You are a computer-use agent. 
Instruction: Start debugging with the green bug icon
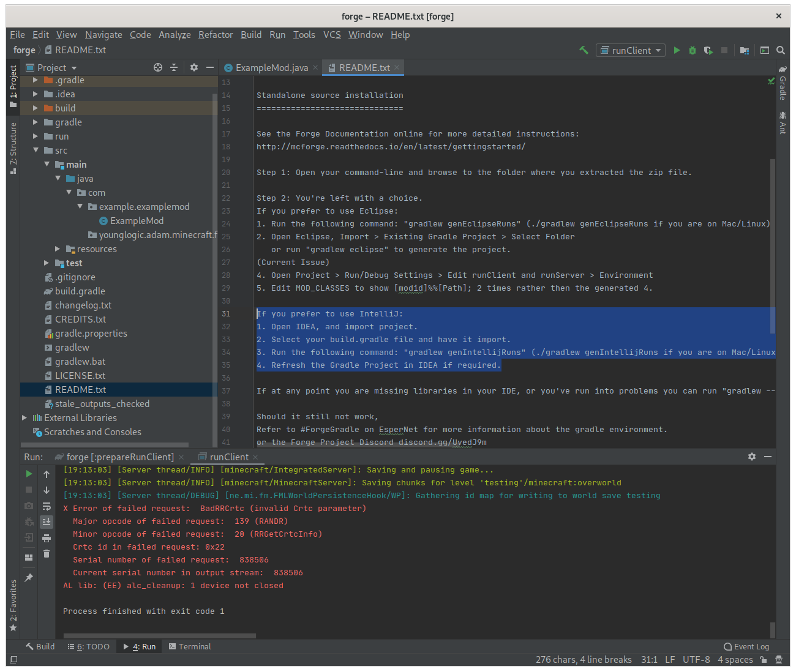click(x=693, y=50)
